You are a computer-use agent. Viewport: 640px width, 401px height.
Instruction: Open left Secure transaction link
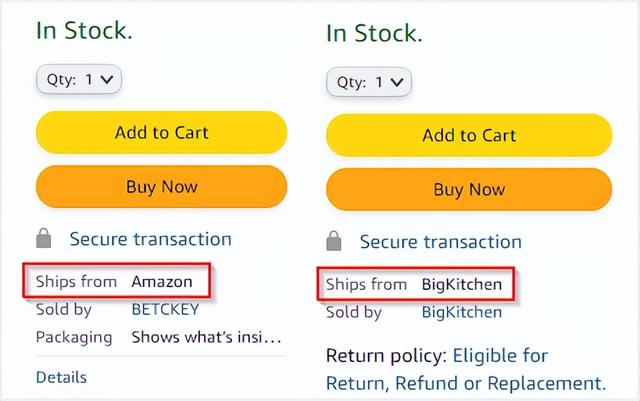pyautogui.click(x=150, y=239)
